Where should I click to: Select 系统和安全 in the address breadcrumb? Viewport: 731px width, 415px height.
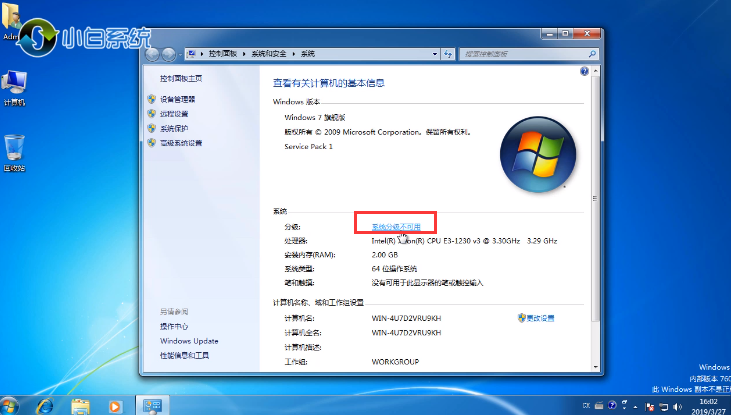(x=269, y=54)
